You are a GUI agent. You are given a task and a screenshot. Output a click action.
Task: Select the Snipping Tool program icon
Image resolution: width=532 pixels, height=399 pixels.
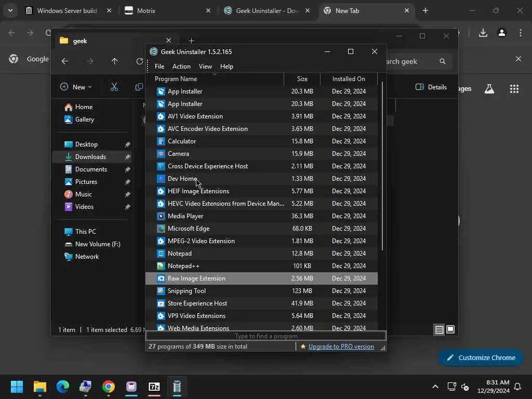coord(161,291)
